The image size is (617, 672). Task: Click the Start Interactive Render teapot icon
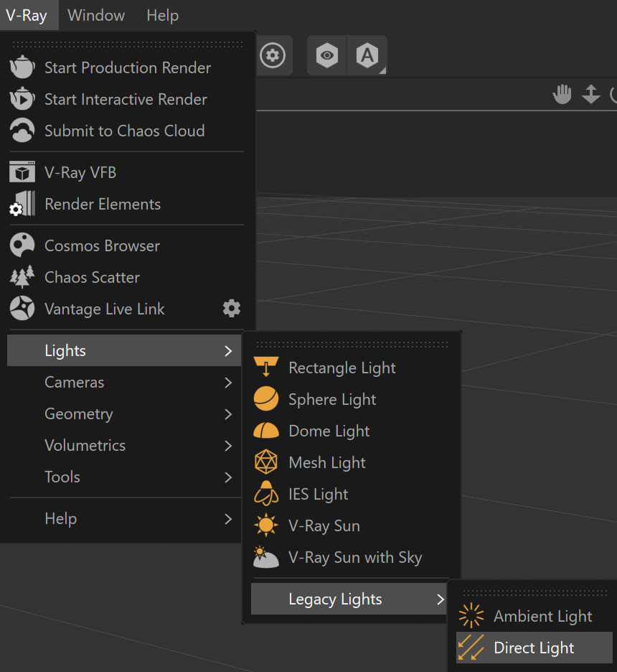click(x=22, y=99)
